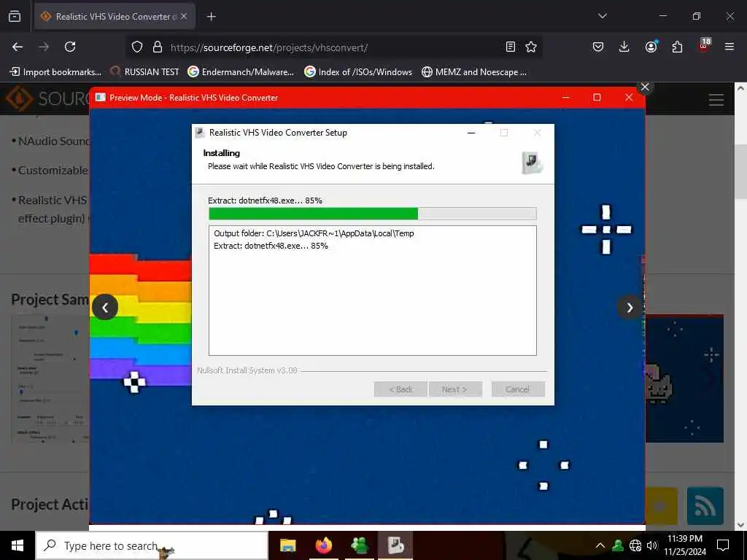Click the Installing heading in Setup
Viewport: 747px width, 560px height.
[x=222, y=153]
